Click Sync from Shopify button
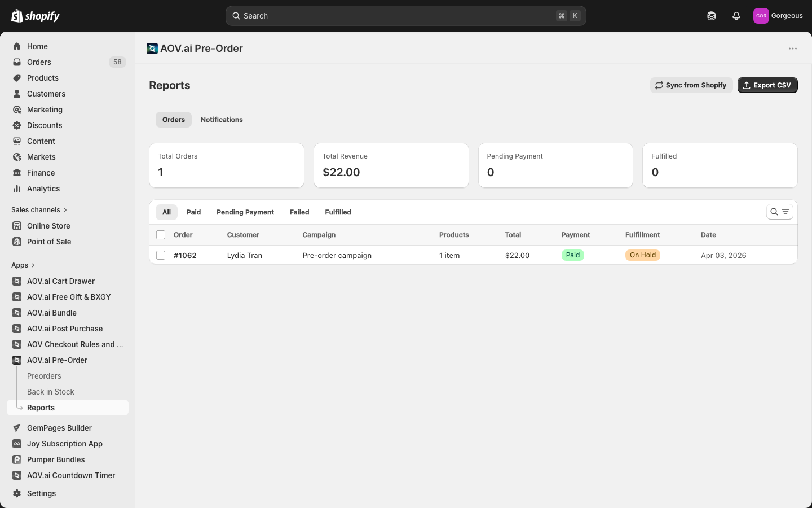Image resolution: width=812 pixels, height=508 pixels. (x=691, y=85)
